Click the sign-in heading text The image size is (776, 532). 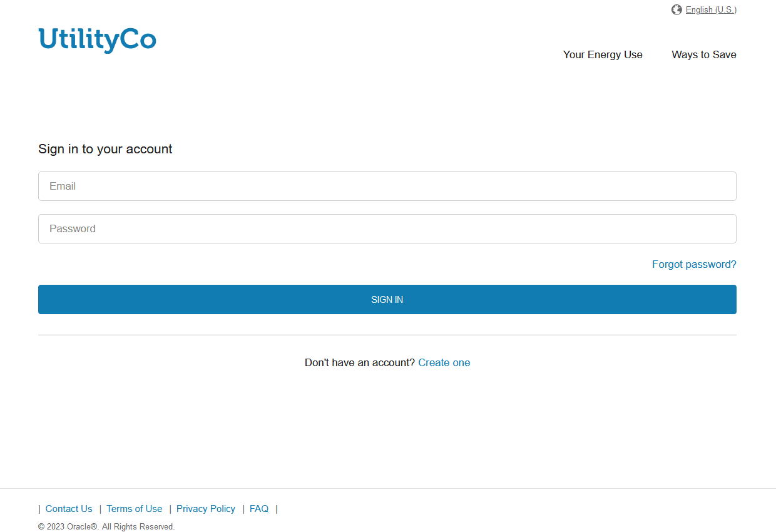click(x=105, y=149)
